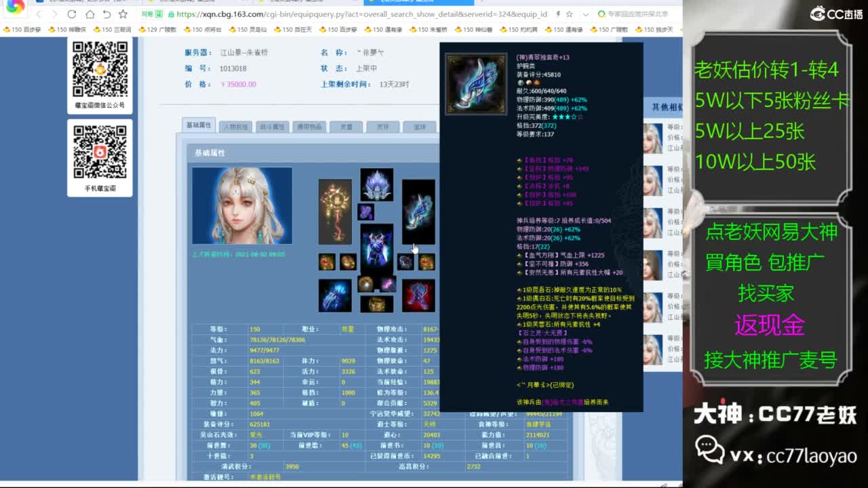Click the 手机藏宝阁 QR code

(100, 152)
